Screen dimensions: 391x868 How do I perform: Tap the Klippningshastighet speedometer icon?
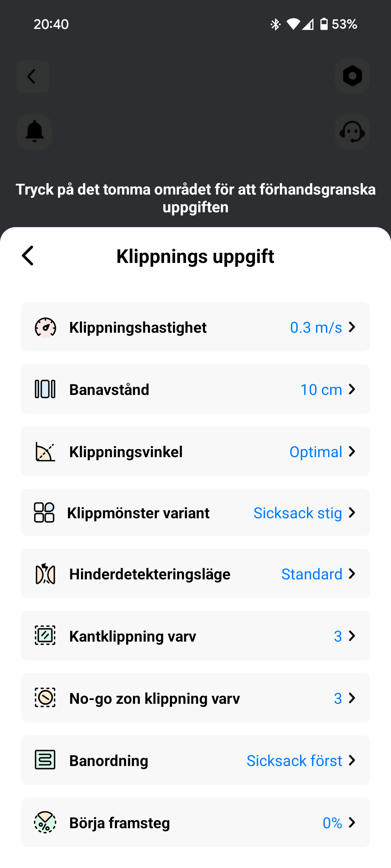(x=45, y=327)
